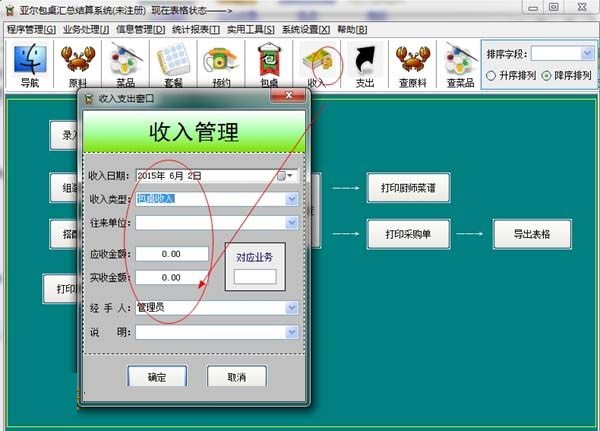Image resolution: width=600 pixels, height=431 pixels.
Task: Open the 查菜品 palette toolbar icon
Action: [460, 65]
